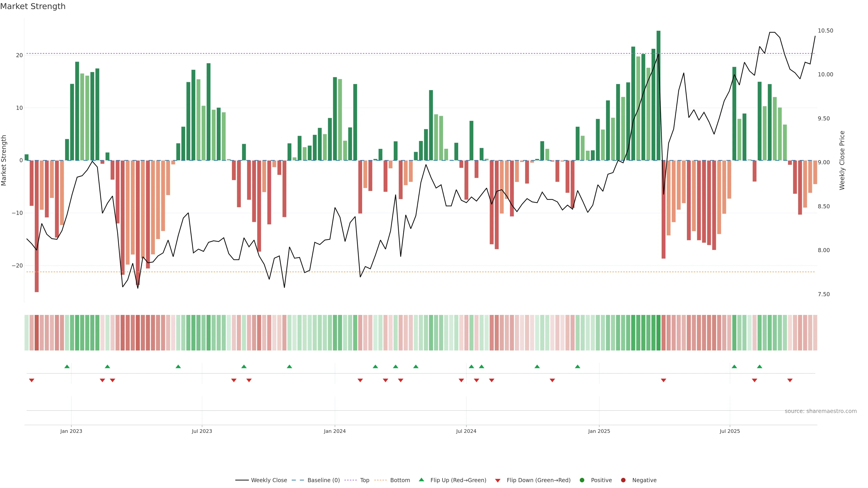Click the red Flip Down legend triangle
This screenshot has width=868, height=488.
[498, 481]
